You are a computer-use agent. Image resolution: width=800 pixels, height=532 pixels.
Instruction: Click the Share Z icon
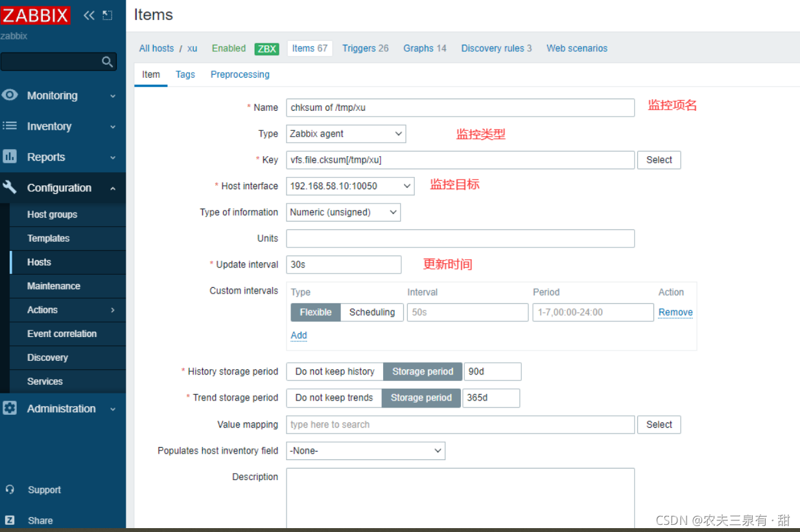[x=10, y=520]
